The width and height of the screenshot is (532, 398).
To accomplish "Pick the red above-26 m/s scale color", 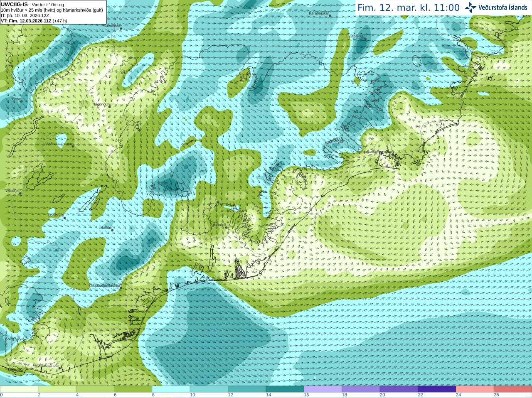I will click(513, 389).
